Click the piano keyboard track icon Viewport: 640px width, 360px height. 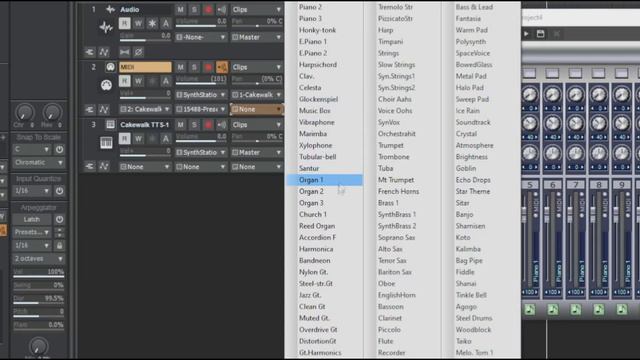pyautogui.click(x=106, y=142)
